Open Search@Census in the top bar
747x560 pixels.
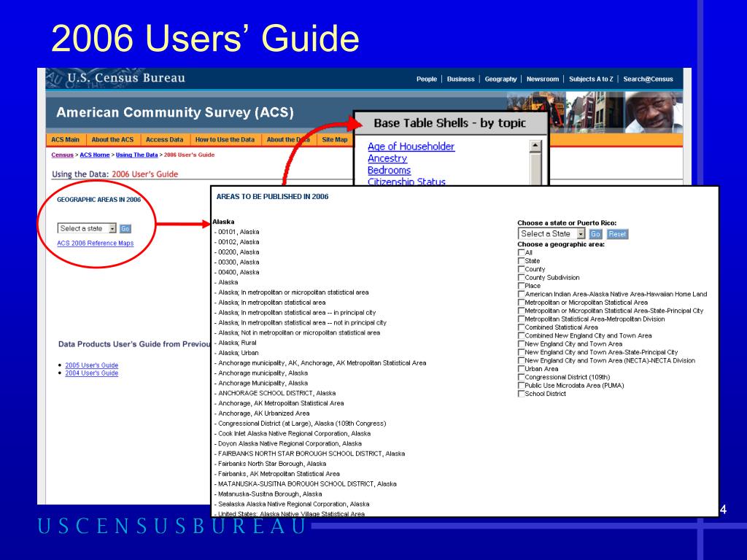[x=648, y=79]
